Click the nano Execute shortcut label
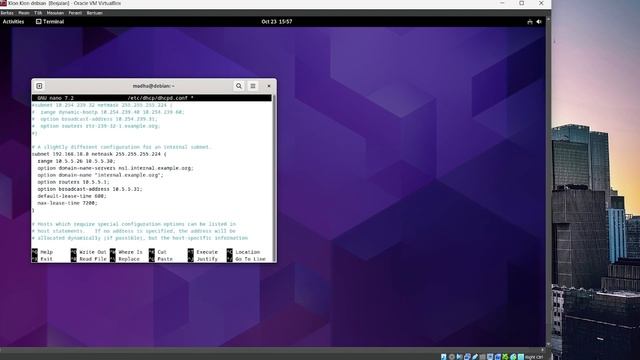640x360 pixels. (207, 252)
